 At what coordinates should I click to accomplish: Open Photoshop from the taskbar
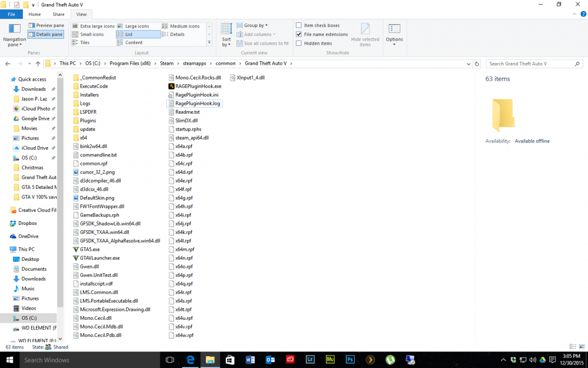(350, 360)
